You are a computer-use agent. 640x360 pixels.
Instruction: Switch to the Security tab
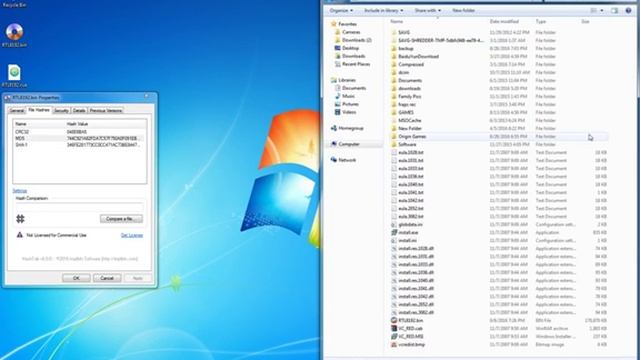pyautogui.click(x=61, y=111)
